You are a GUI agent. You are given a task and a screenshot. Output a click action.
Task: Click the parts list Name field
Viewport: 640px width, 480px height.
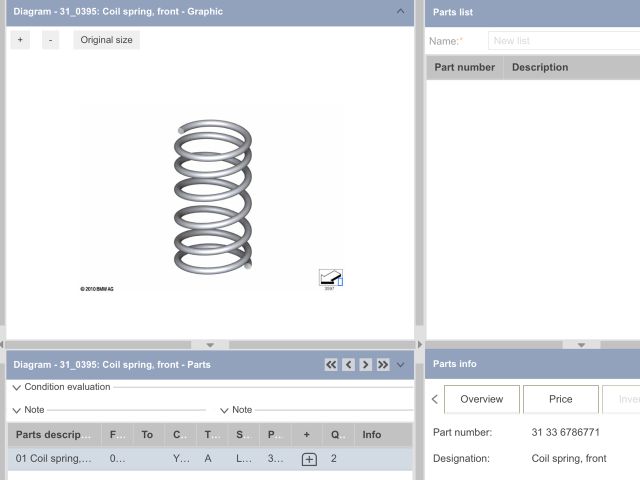coord(563,41)
